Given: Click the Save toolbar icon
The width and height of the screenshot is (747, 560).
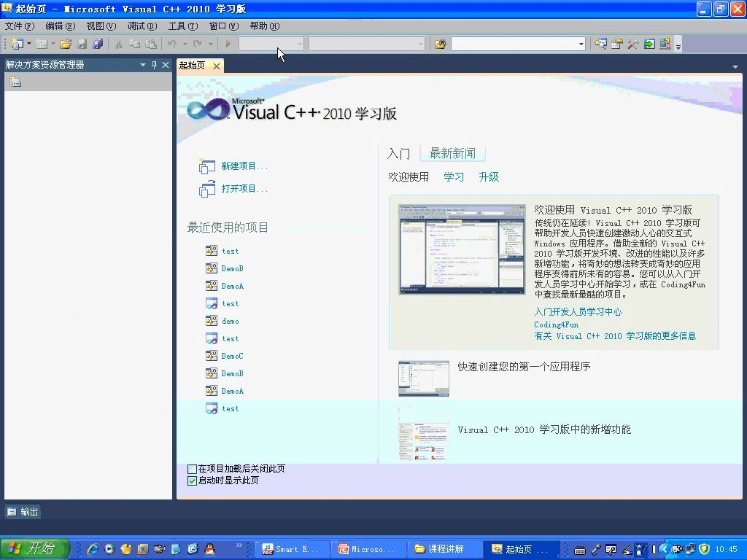Looking at the screenshot, I should [x=82, y=44].
